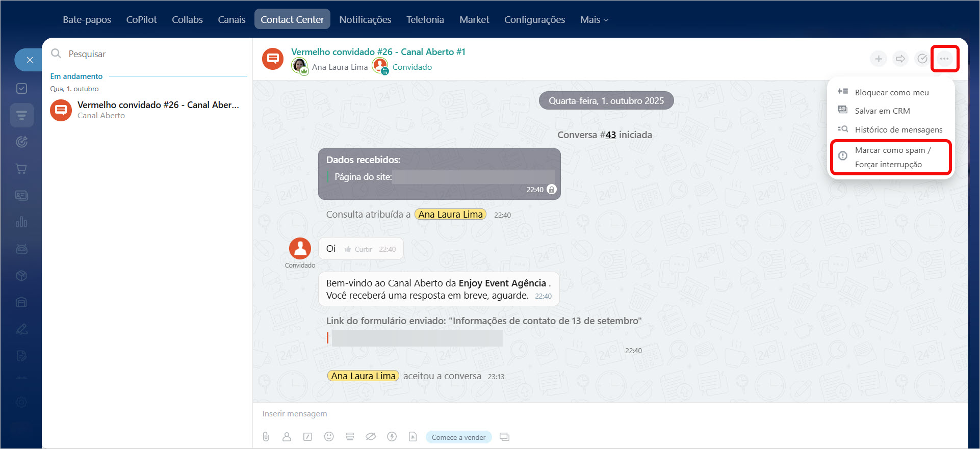
Task: Open the three-dots more actions menu
Action: (x=944, y=59)
